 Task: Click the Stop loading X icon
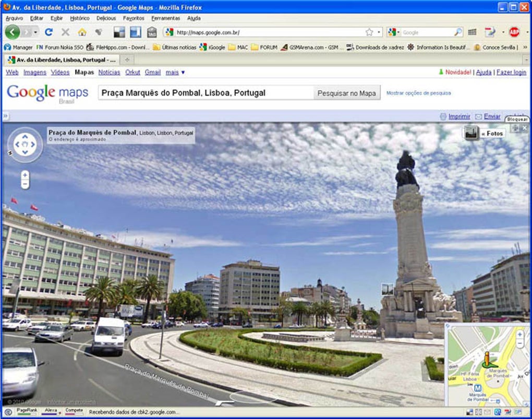coord(66,32)
